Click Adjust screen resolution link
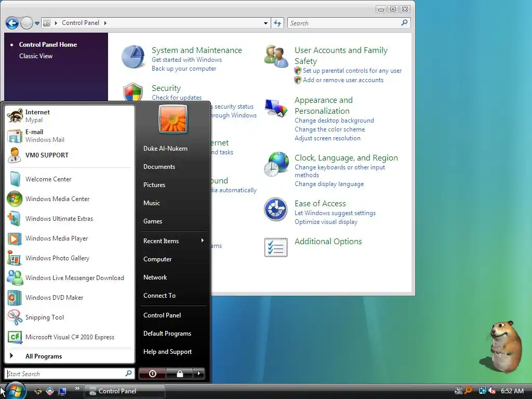This screenshot has width=532, height=399. click(327, 138)
